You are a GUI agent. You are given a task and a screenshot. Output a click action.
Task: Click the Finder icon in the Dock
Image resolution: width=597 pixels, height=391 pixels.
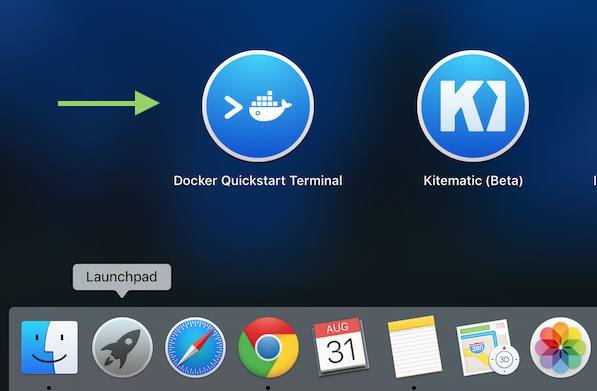pyautogui.click(x=49, y=347)
